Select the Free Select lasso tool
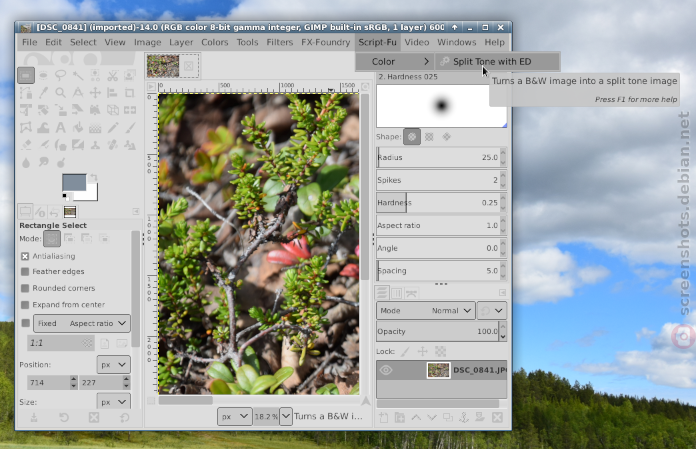The height and width of the screenshot is (449, 696). [x=60, y=75]
